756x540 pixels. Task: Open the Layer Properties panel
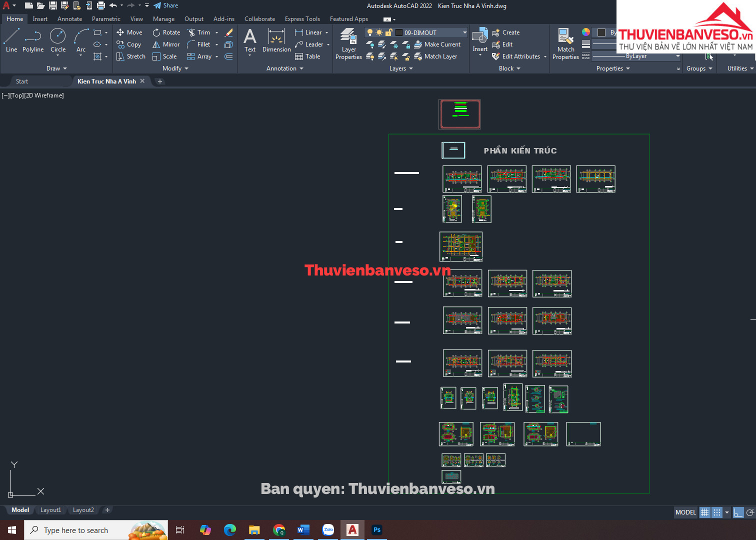[348, 43]
